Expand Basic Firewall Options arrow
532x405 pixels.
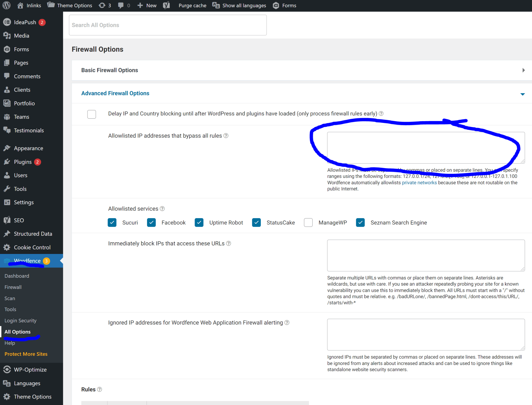point(523,70)
